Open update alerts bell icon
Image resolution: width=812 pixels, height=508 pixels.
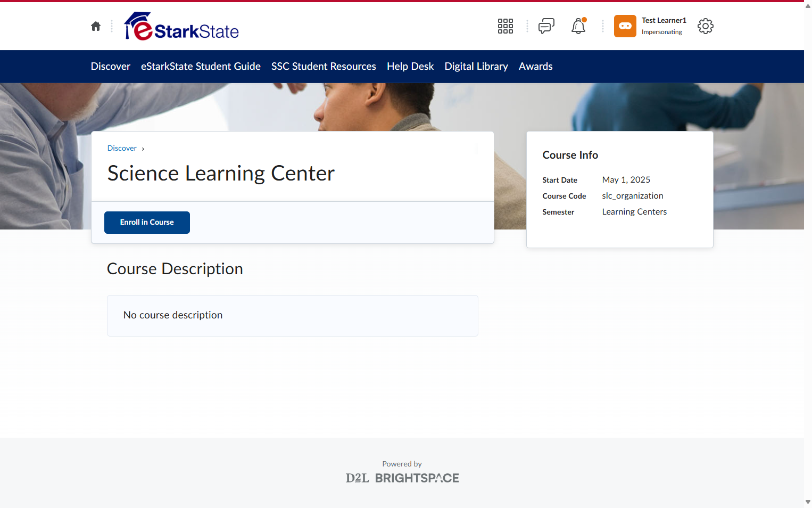point(578,26)
